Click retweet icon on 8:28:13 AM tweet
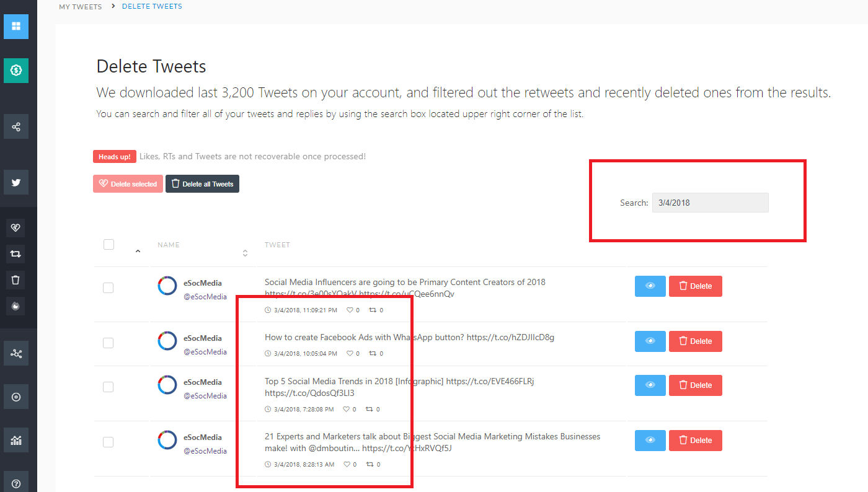 [370, 464]
